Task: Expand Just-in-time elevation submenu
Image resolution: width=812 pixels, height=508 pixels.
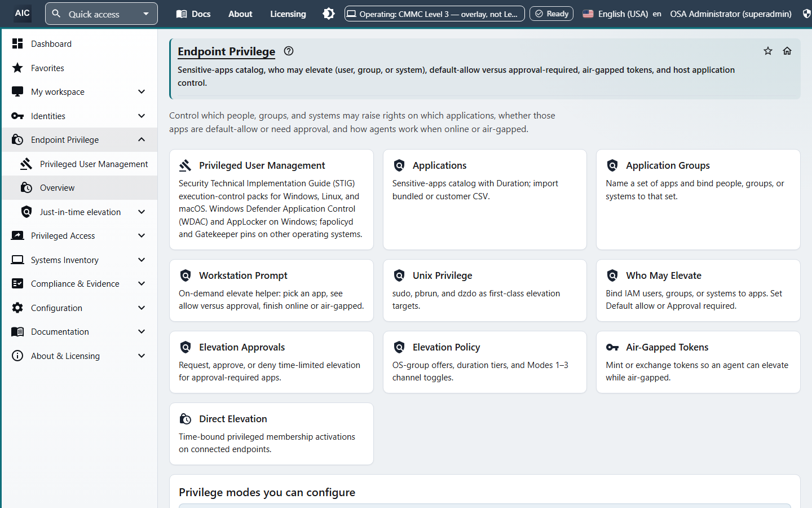Action: (x=142, y=212)
